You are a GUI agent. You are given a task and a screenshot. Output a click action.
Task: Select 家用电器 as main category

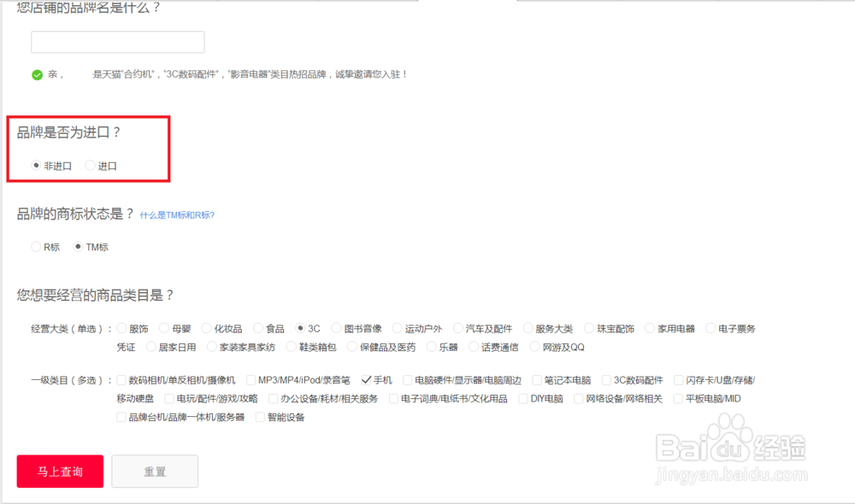(650, 328)
